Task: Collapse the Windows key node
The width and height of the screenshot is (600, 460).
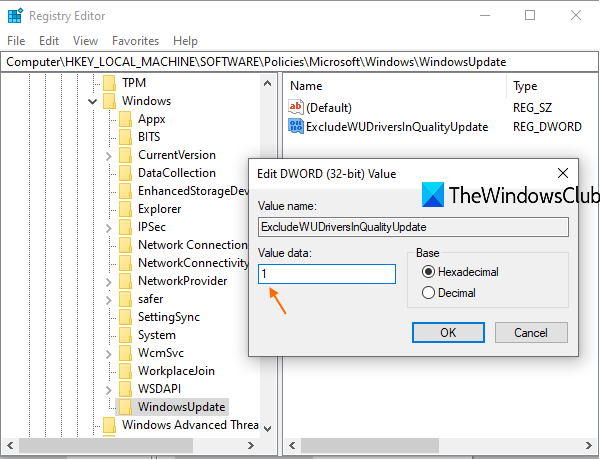Action: pyautogui.click(x=92, y=101)
